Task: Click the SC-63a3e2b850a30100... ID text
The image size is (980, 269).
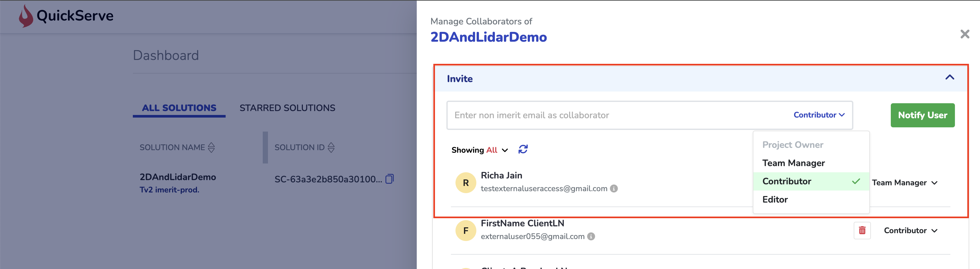Action: [328, 179]
